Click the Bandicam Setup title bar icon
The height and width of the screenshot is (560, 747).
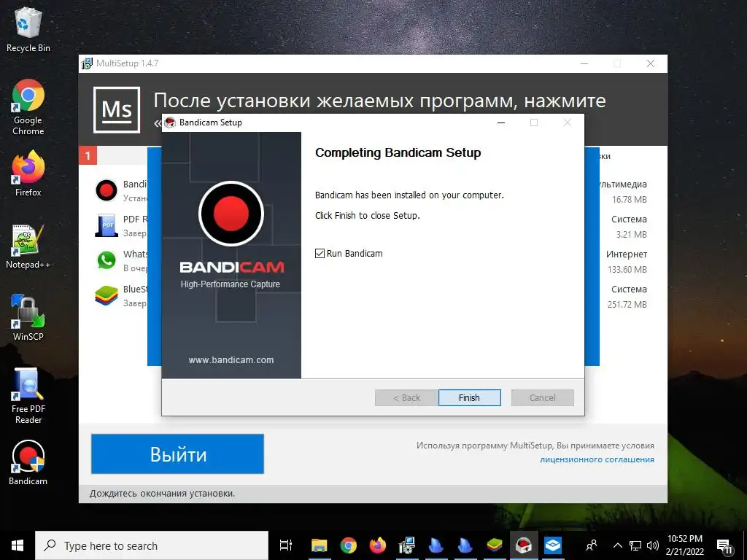pyautogui.click(x=170, y=122)
